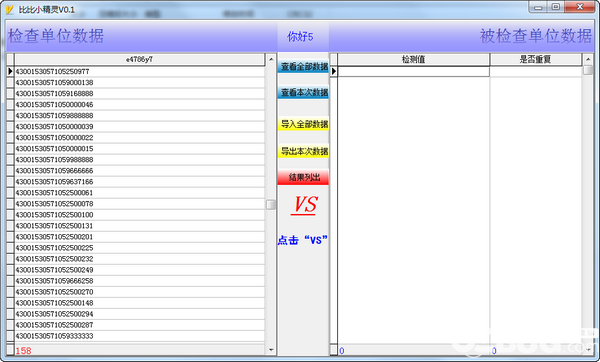Select cell 43001530571050000039
This screenshot has height=362, width=600.
tap(140, 127)
